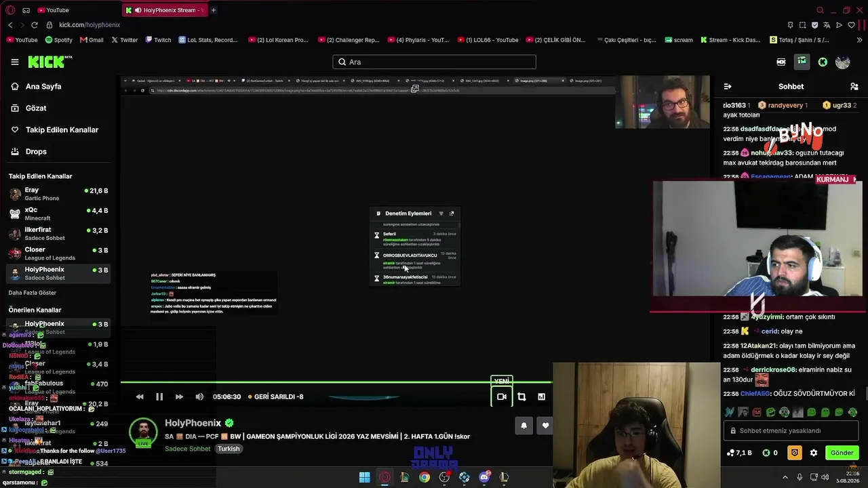The width and height of the screenshot is (868, 488).
Task: Collapse the Sohbet chat panel
Action: 728,86
